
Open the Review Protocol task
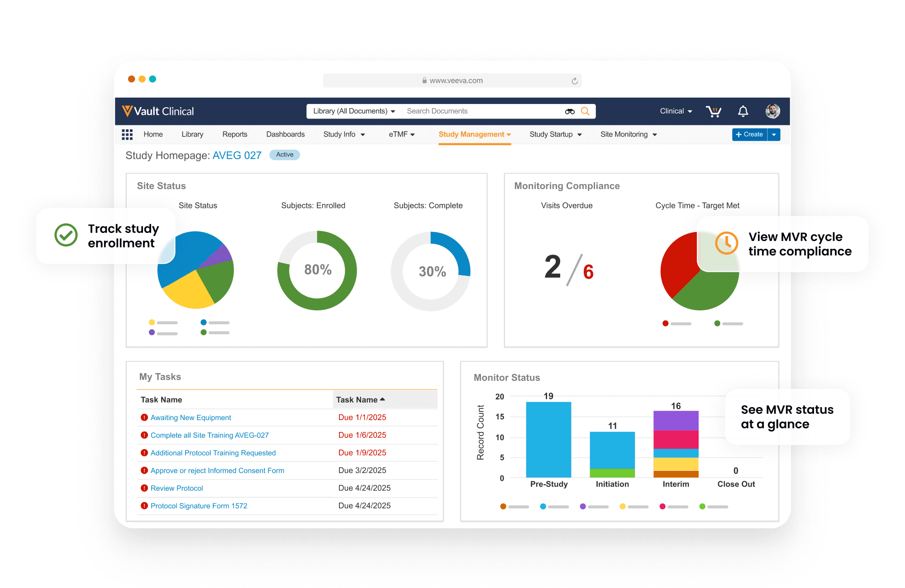pyautogui.click(x=176, y=488)
